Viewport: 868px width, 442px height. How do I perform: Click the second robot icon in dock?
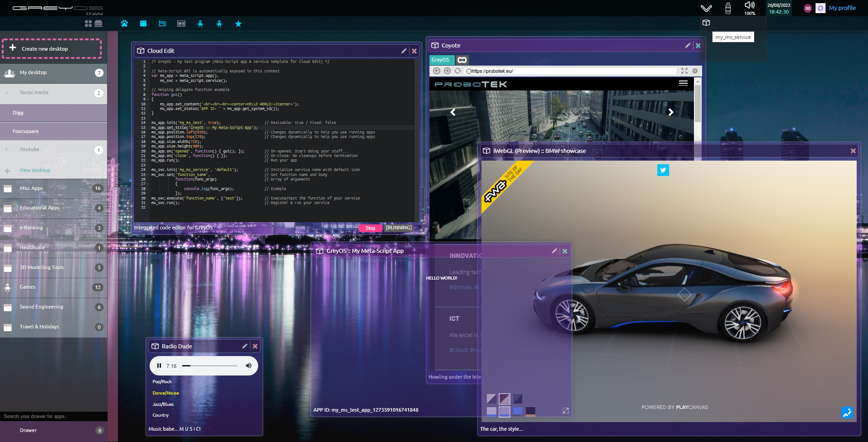tap(219, 24)
